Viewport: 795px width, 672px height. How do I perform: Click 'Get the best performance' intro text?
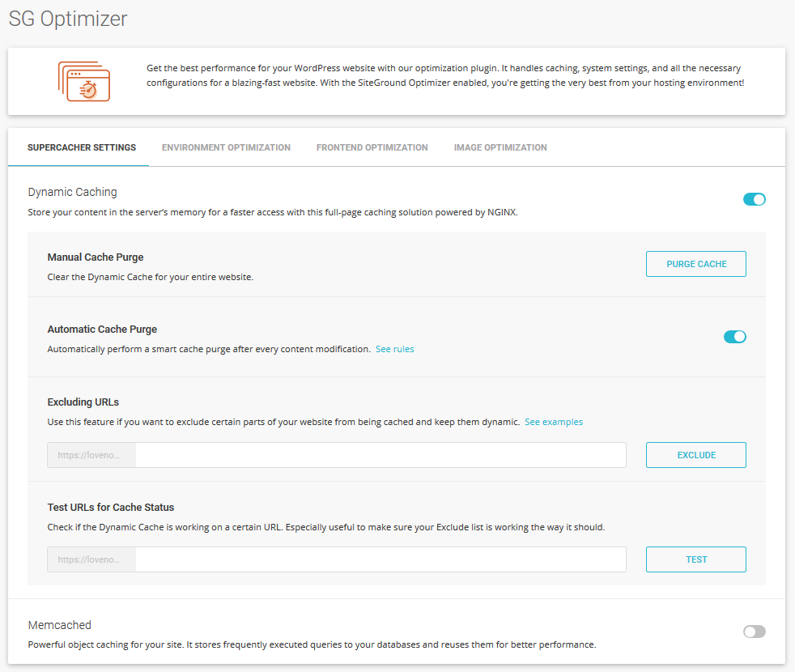point(445,75)
